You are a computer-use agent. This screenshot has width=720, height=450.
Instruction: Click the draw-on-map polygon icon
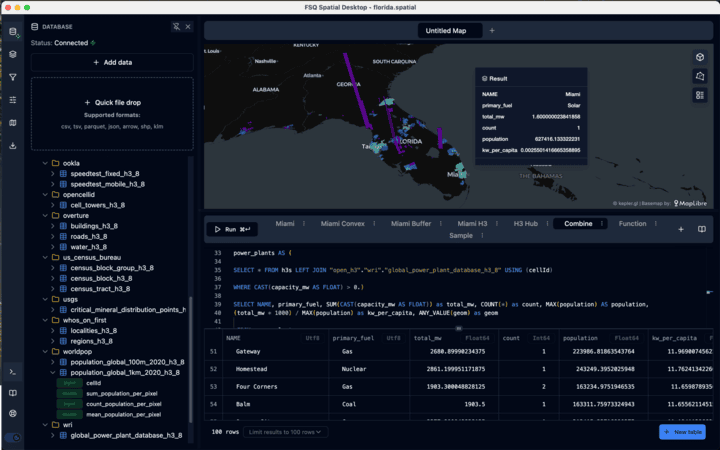click(700, 76)
